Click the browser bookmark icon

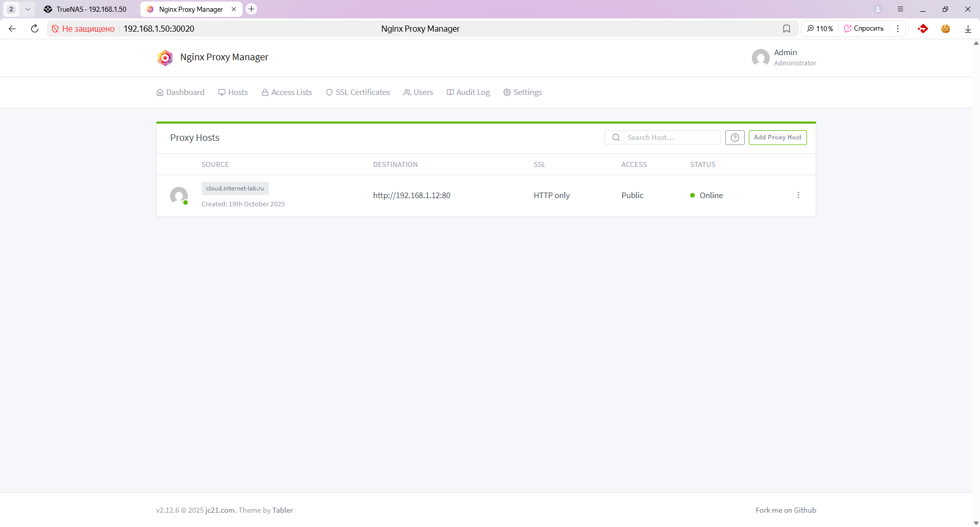(x=787, y=29)
